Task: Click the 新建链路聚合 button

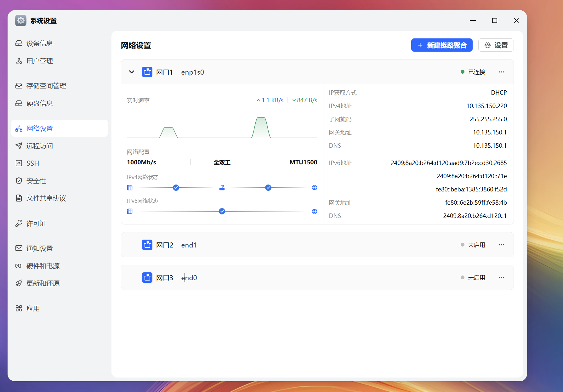Action: coord(442,45)
